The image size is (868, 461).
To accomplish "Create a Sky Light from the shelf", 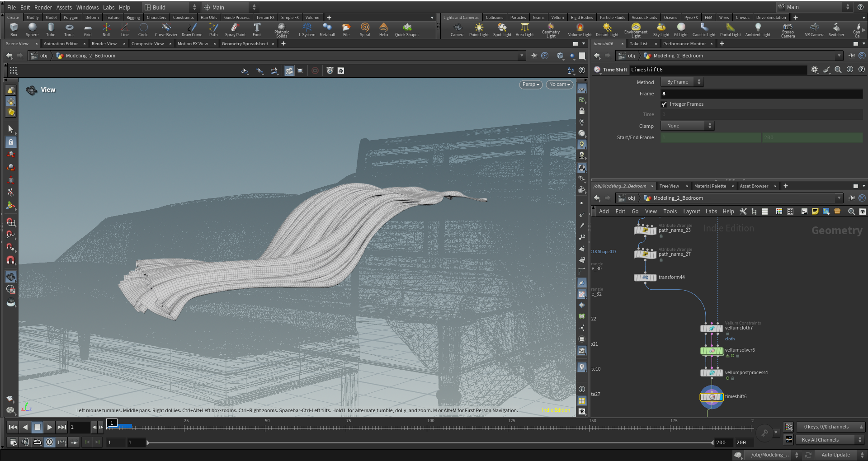I will 661,30.
